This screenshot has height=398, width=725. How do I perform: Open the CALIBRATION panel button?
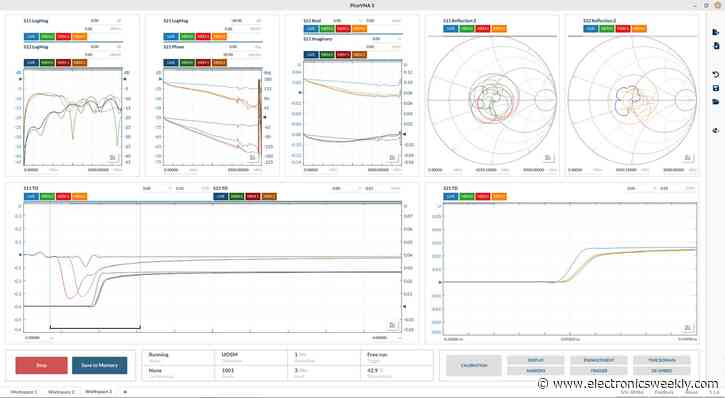point(473,365)
